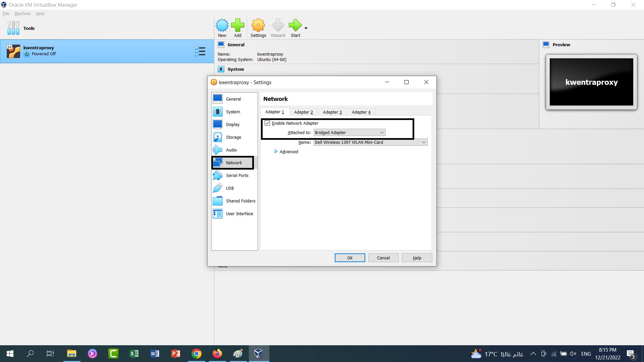This screenshot has width=644, height=362.
Task: Select the kwentraproxy VM in the list
Action: coord(107,51)
